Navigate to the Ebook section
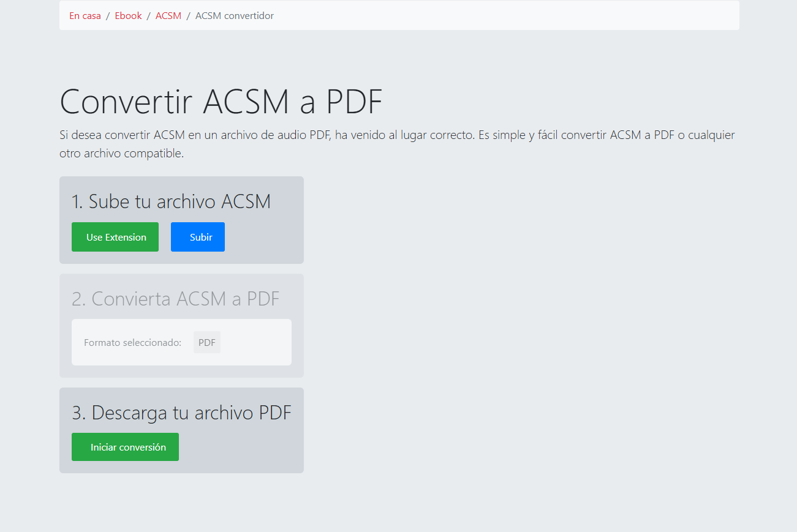Image resolution: width=797 pixels, height=532 pixels. (x=127, y=15)
